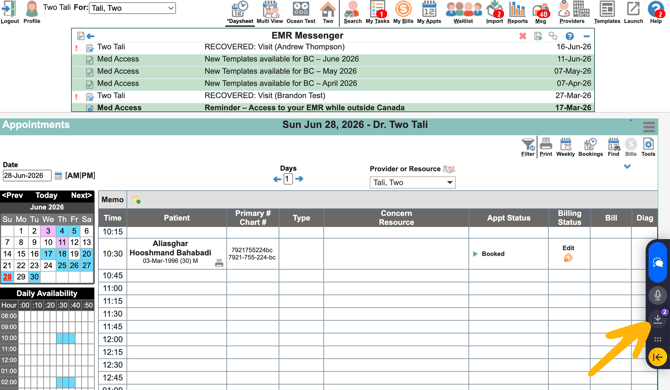Toggle the AM|PM time view
This screenshot has height=390, width=670.
coord(80,176)
